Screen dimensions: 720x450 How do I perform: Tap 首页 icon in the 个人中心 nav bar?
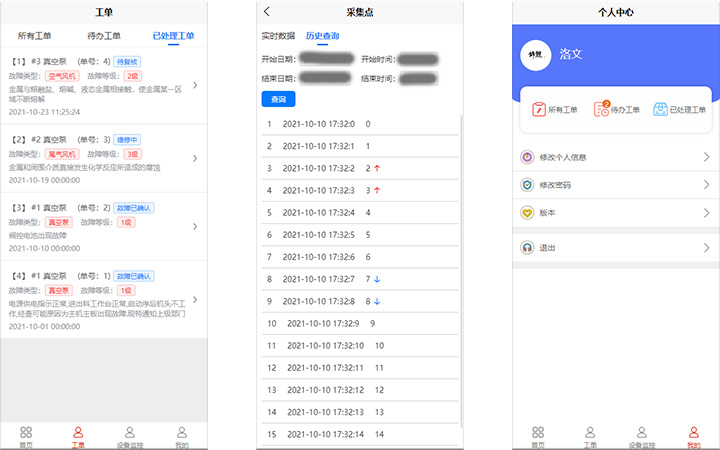point(538,433)
